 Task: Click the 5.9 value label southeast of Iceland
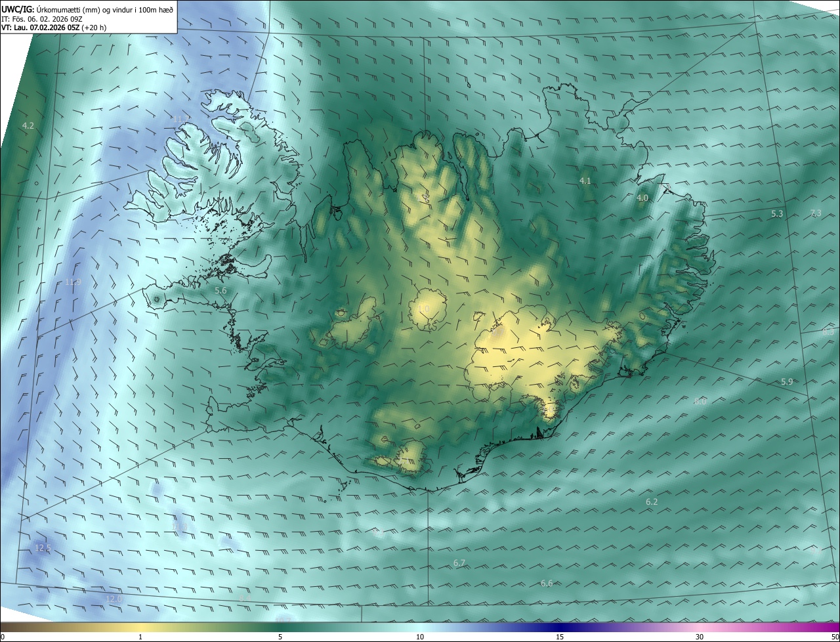tap(787, 382)
